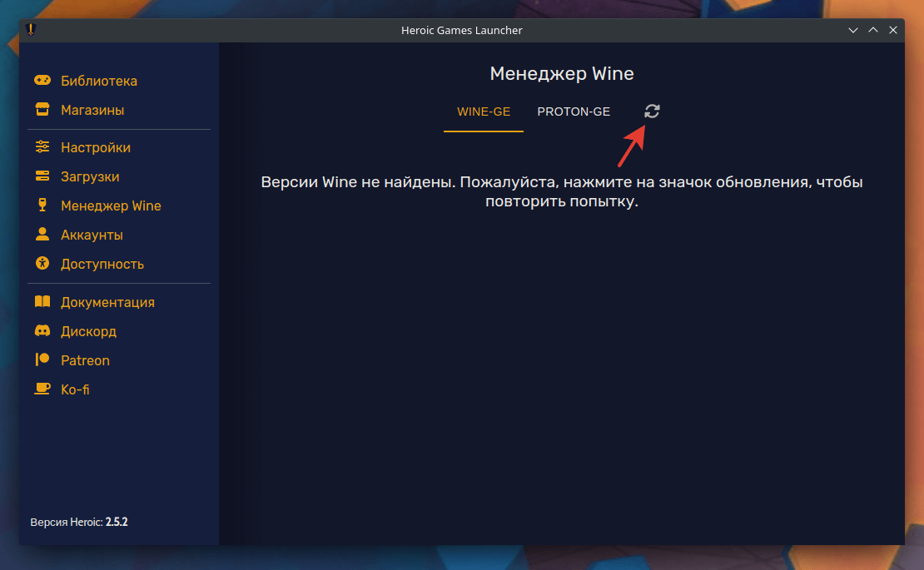Close the Heroic Games Launcher window
This screenshot has width=924, height=570.
[892, 30]
